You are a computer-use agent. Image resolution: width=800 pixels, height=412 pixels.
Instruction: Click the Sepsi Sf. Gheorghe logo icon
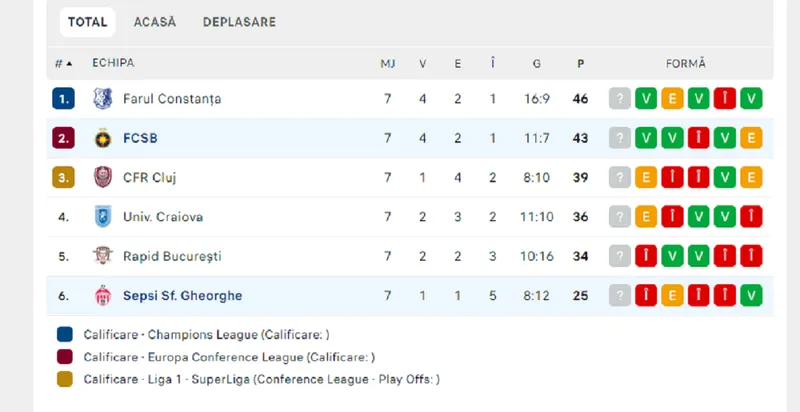[101, 296]
